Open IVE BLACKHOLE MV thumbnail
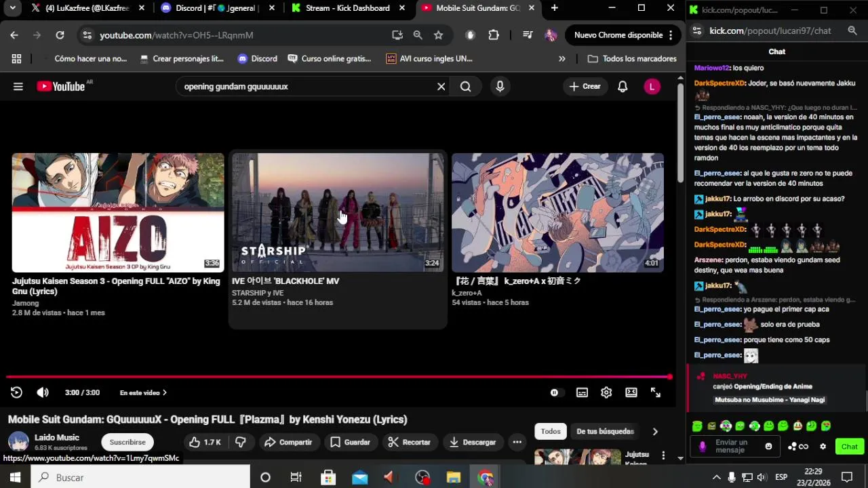Viewport: 868px width, 488px height. tap(338, 213)
